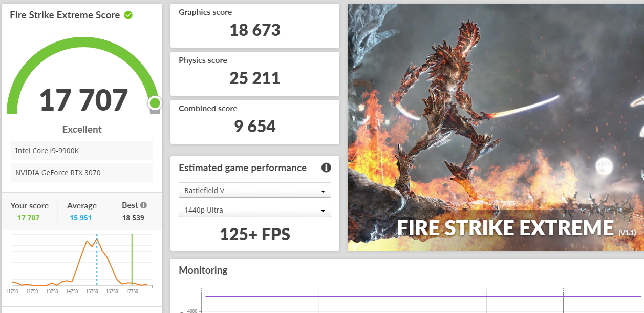Click the 15750 axis label in chart
This screenshot has width=644, height=313.
coord(92,291)
